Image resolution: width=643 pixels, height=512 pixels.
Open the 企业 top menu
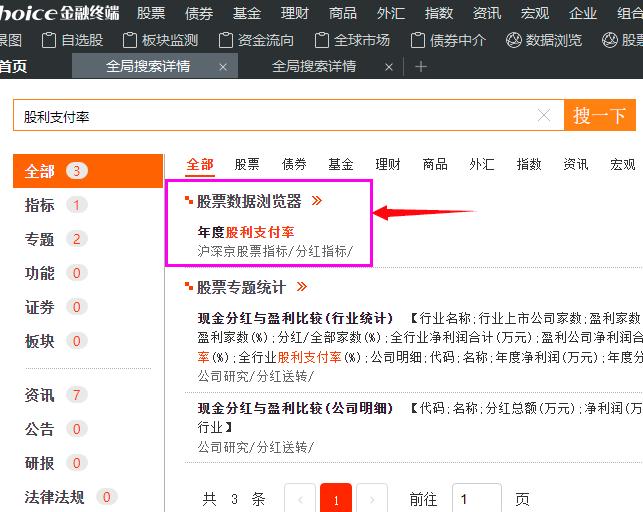coord(583,13)
